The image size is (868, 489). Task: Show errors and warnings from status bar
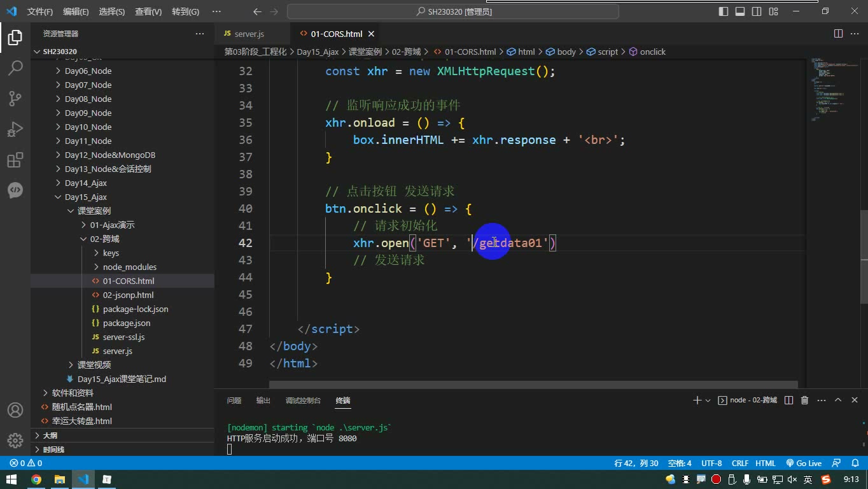coord(26,463)
